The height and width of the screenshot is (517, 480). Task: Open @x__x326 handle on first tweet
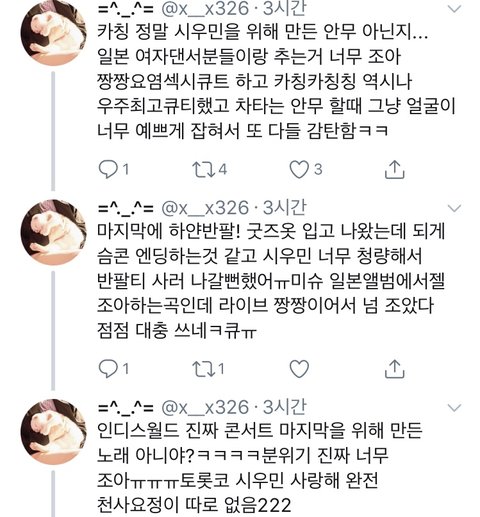coord(205,8)
